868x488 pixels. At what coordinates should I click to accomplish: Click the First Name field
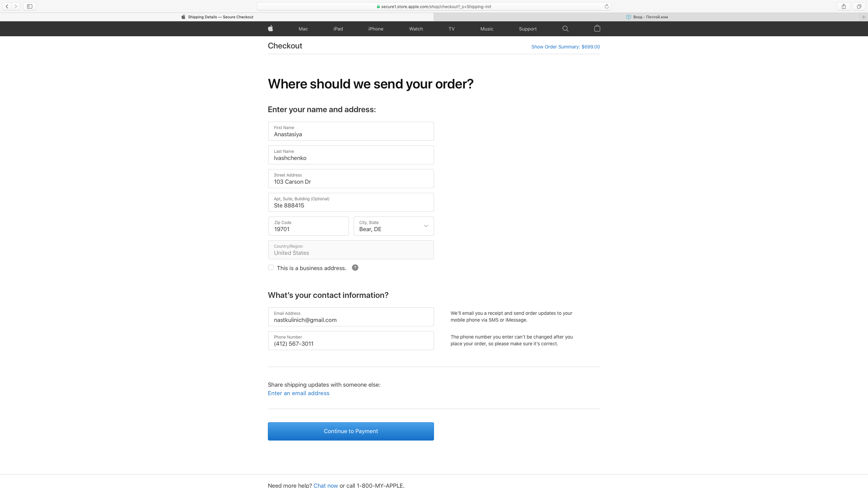coord(351,131)
